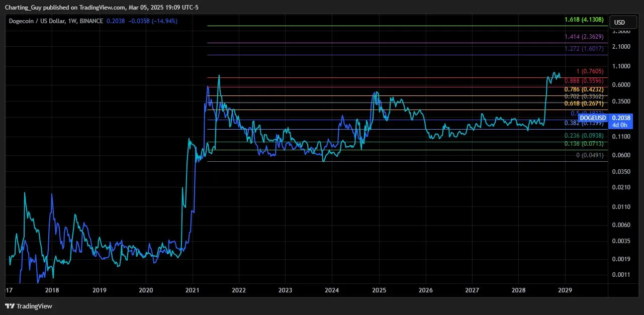Screen dimensions: 644x315
Task: Select the DOGEUSD price label on the scale
Action: (592, 118)
